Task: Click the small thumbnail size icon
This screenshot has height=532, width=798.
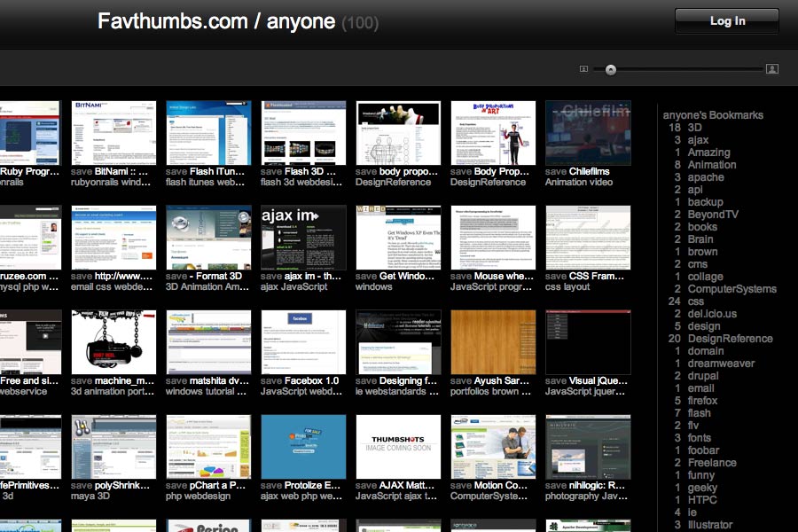Action: 583,69
